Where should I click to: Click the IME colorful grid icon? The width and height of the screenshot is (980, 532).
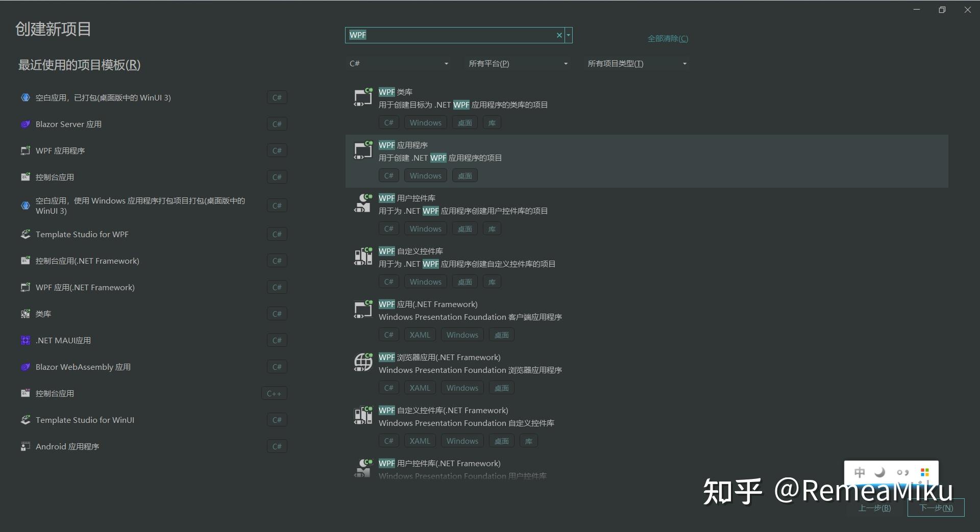(x=925, y=472)
